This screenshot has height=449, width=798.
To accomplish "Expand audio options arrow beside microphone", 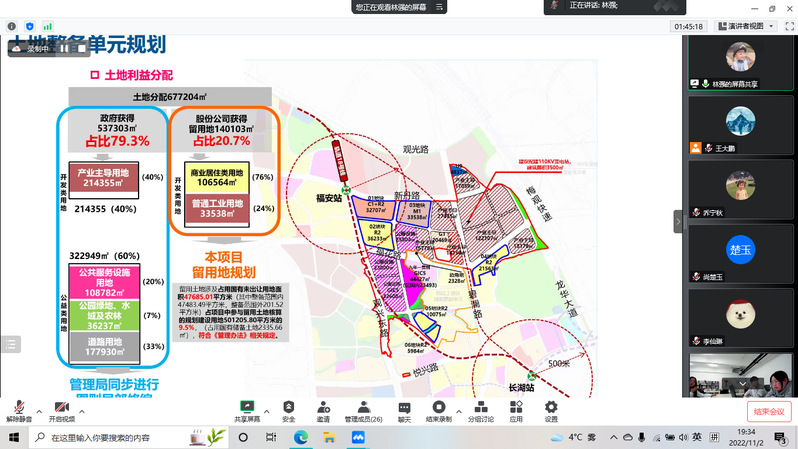I will (x=40, y=409).
